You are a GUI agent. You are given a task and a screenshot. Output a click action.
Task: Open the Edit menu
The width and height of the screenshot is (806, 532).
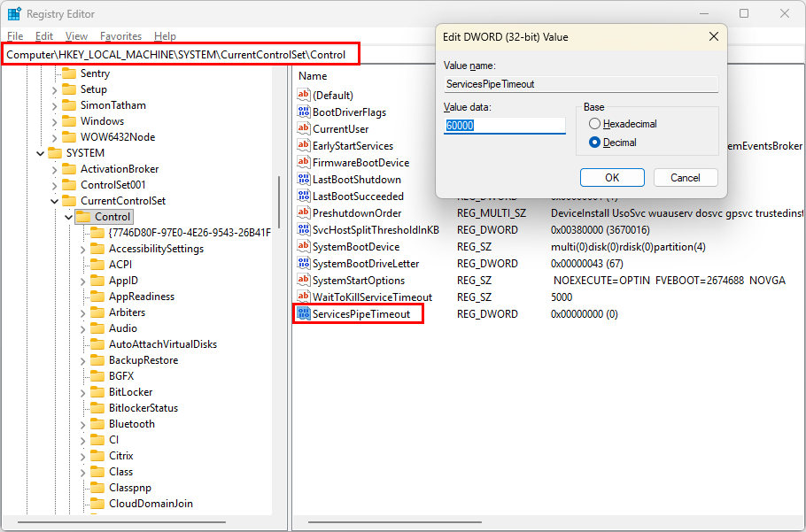(x=44, y=36)
